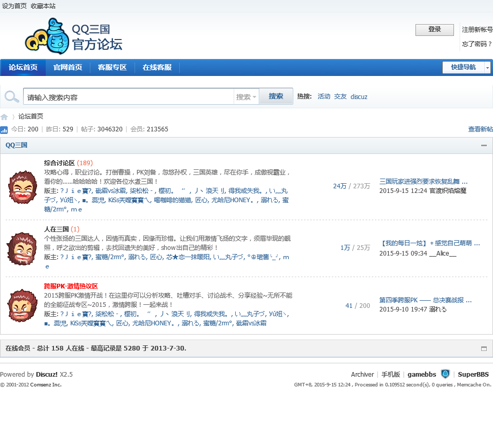This screenshot has height=448, width=493.
Task: Click the 登录 login button
Action: click(434, 30)
